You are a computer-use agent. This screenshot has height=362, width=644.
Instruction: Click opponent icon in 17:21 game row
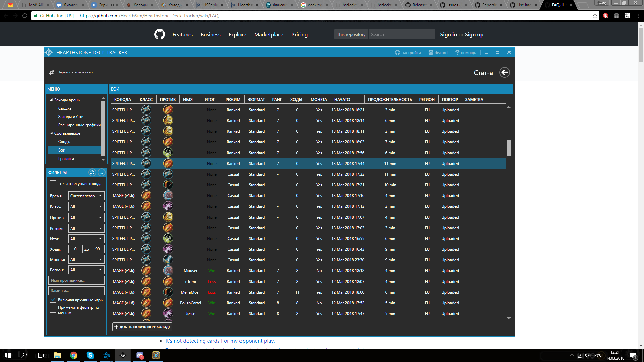168,185
